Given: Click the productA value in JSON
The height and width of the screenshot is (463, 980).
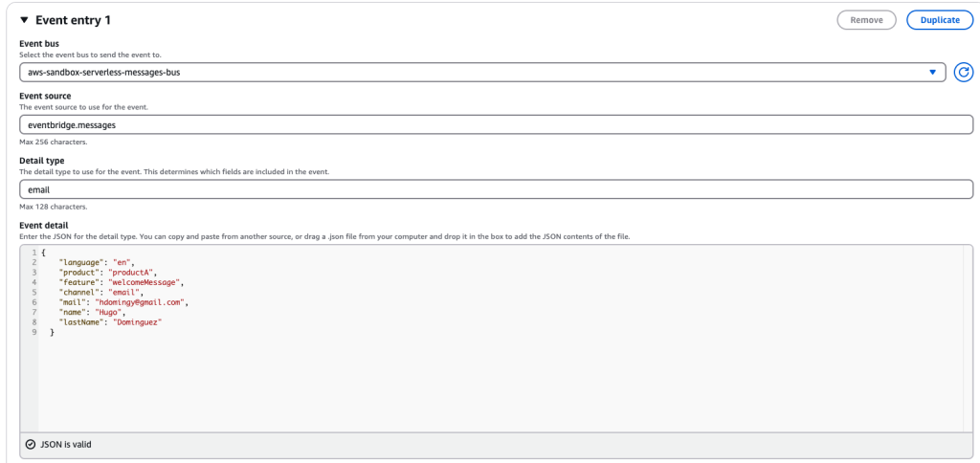Looking at the screenshot, I should 134,272.
